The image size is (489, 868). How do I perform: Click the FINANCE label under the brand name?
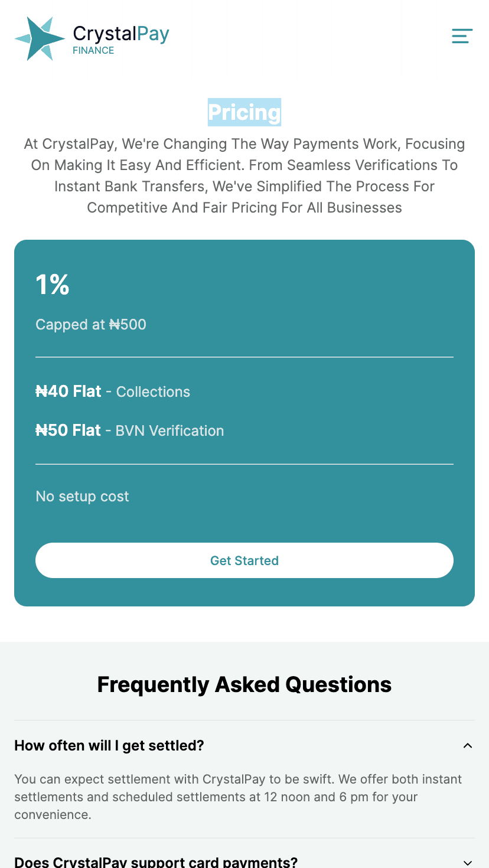93,51
